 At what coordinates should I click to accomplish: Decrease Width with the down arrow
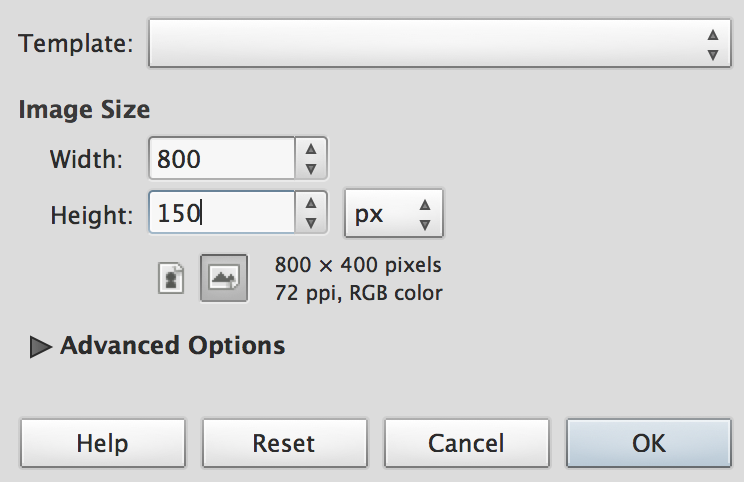(x=311, y=168)
